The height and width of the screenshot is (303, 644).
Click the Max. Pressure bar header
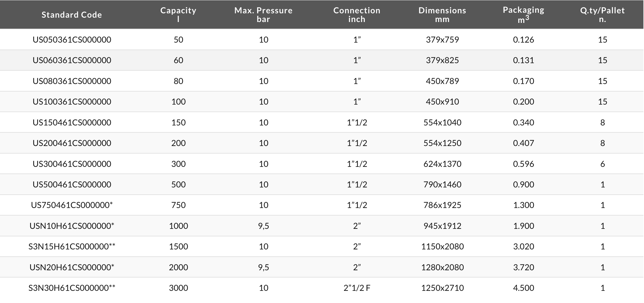pos(263,14)
